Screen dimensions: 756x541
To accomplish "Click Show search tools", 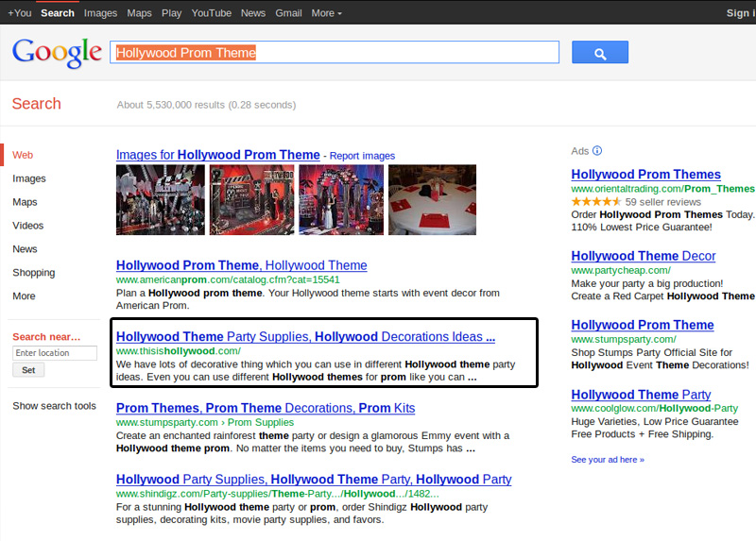I will pyautogui.click(x=54, y=406).
